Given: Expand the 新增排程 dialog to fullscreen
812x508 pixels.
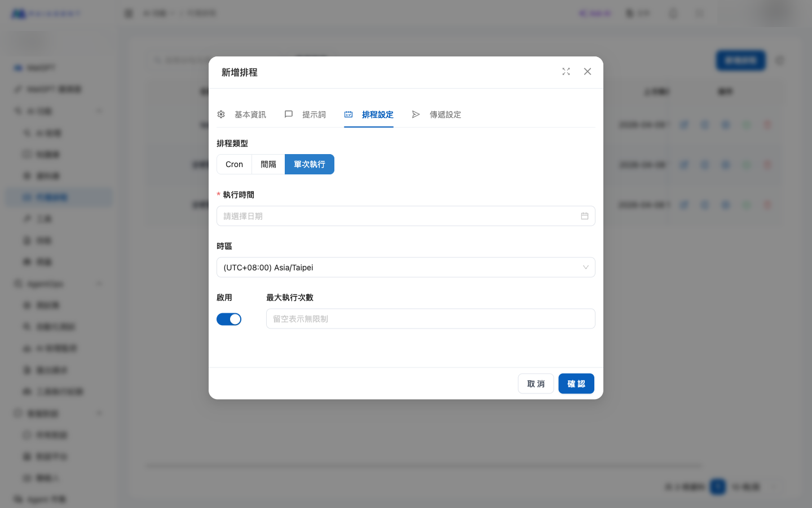Looking at the screenshot, I should coord(566,72).
